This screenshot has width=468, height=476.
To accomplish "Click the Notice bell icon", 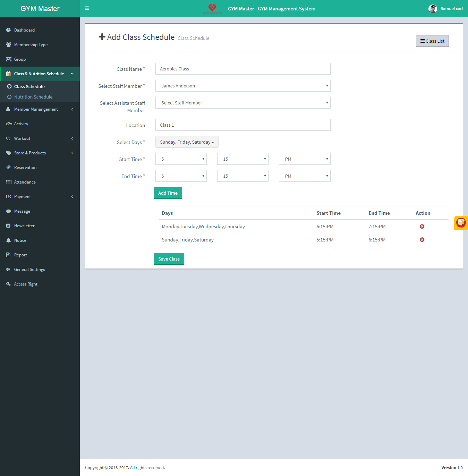I will coord(8,240).
